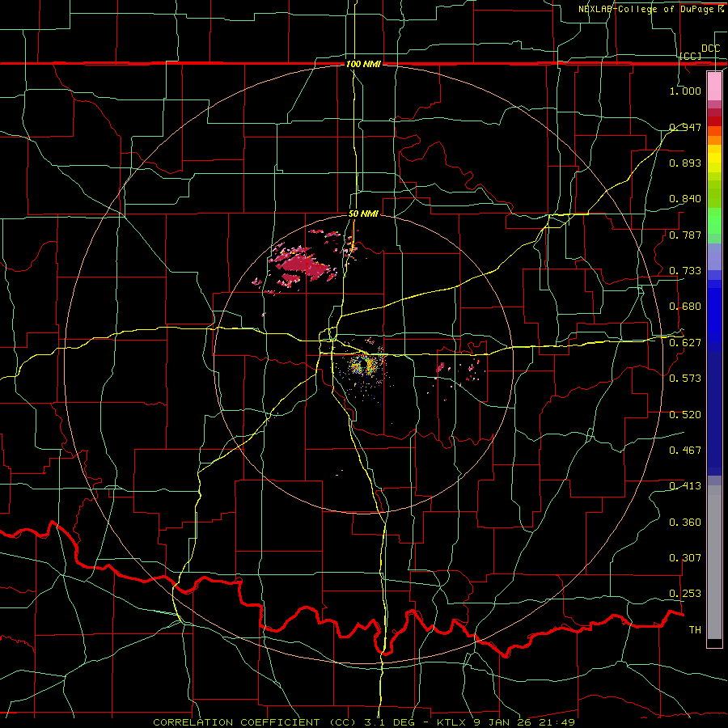728x728 pixels.
Task: Select the 0.947 scale value
Action: coord(685,127)
